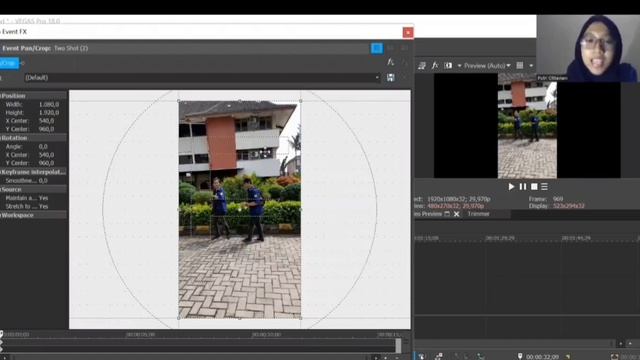Click the Normal Edit tool icon at bottom

pos(421,356)
